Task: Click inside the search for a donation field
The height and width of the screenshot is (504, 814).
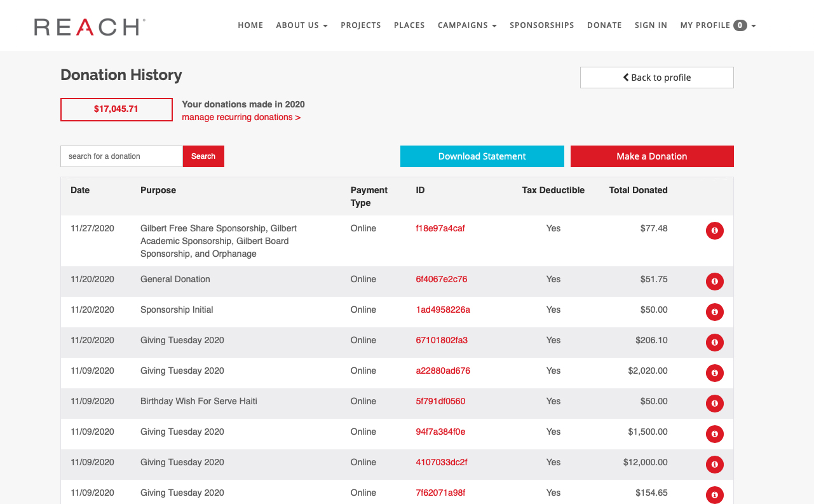Action: (x=121, y=156)
